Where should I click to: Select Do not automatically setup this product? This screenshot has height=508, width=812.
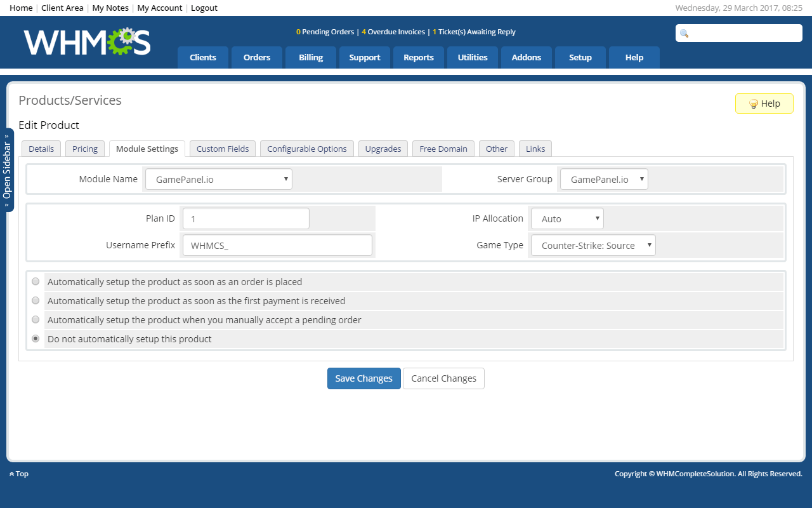pos(36,338)
